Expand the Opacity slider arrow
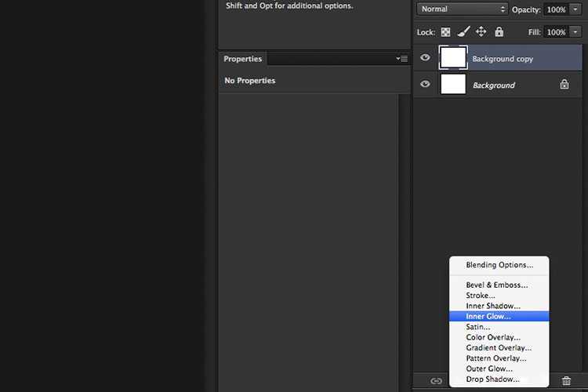Screen dimensions: 588x392 coord(575,9)
